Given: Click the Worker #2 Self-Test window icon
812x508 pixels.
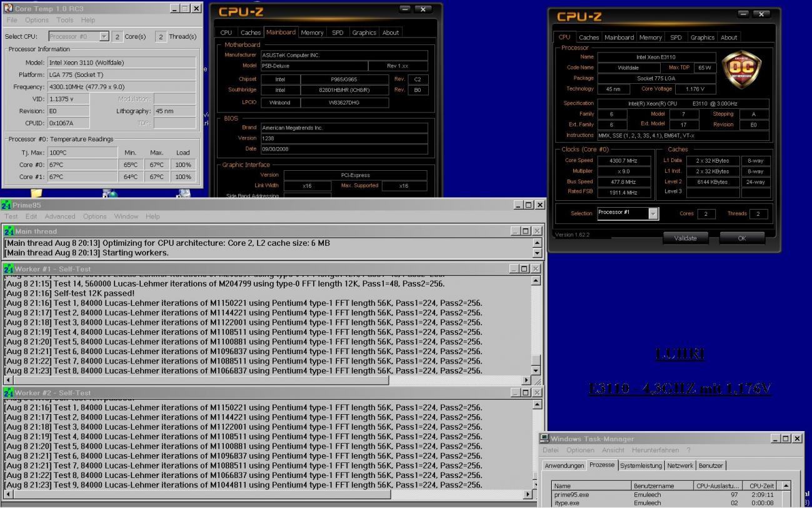Looking at the screenshot, I should (8, 392).
